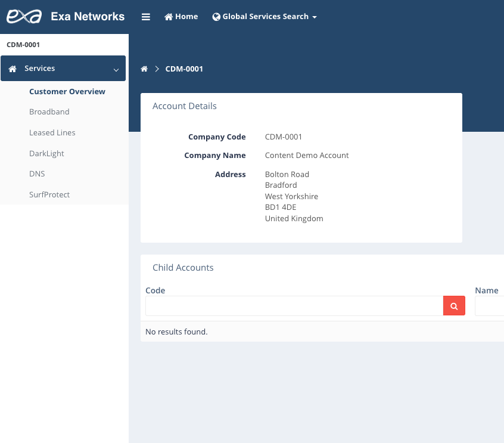Open the DarkLight sidebar item
This screenshot has height=443, width=504.
46,154
